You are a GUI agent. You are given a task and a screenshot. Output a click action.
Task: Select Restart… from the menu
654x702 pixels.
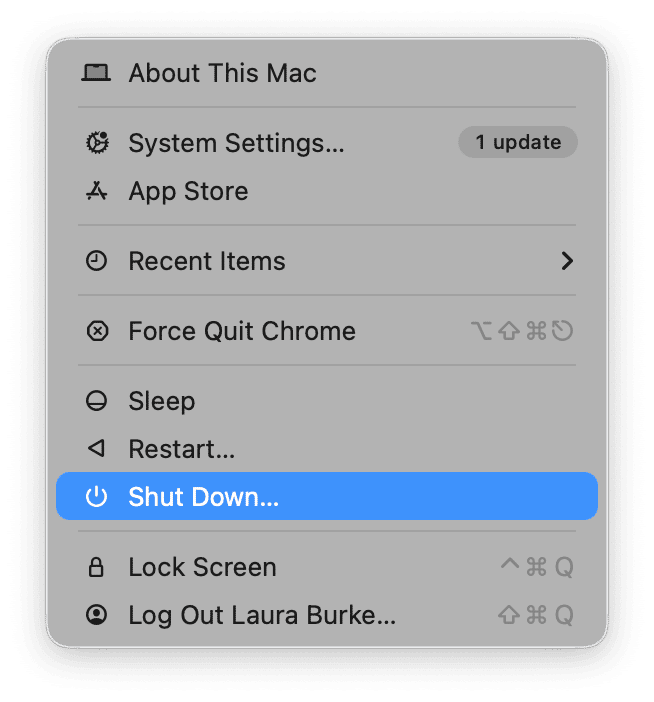[182, 450]
